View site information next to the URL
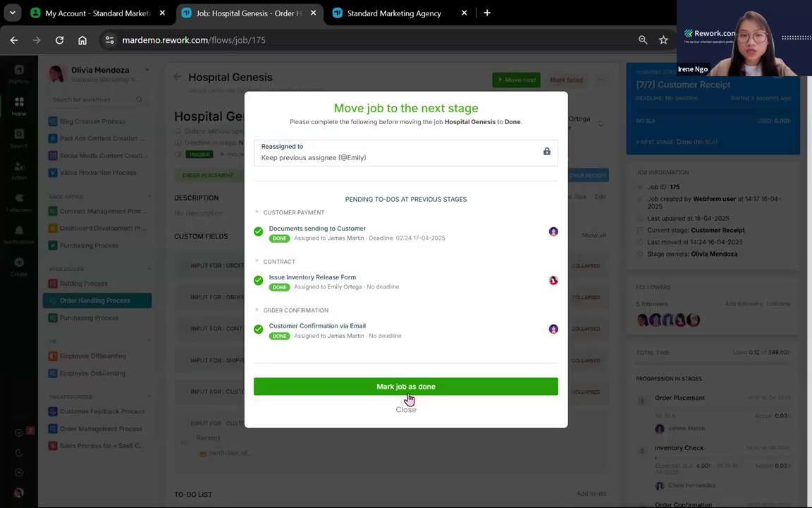Viewport: 812px width, 508px height. (109, 40)
